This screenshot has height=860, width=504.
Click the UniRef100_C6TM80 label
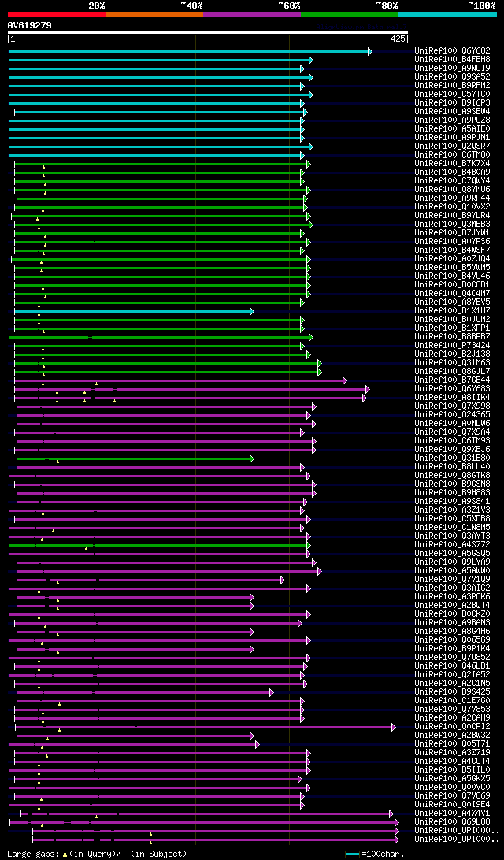[x=453, y=154]
